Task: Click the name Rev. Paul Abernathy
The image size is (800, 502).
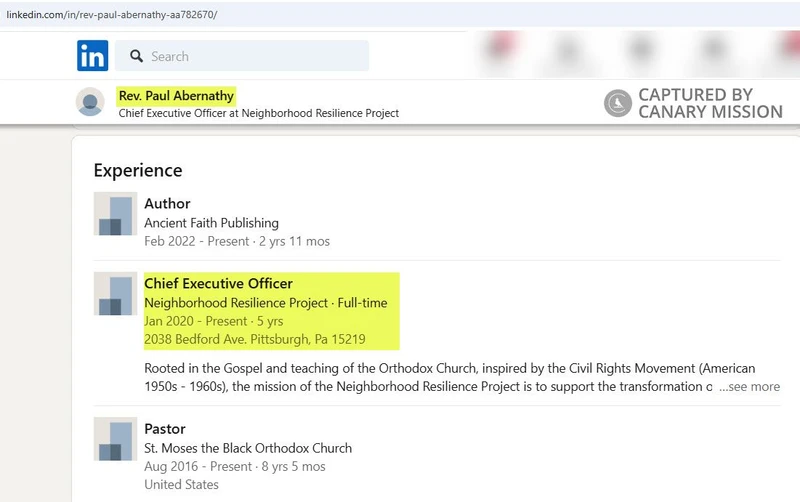Action: [176, 96]
